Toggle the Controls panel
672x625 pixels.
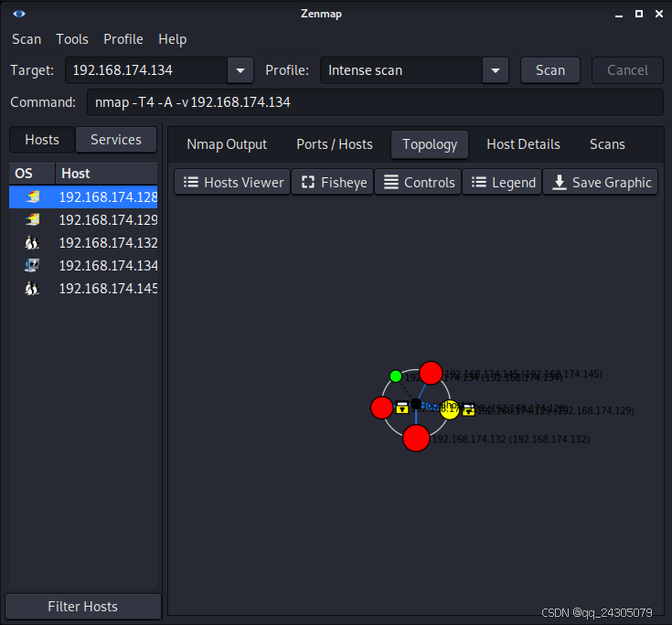(418, 182)
